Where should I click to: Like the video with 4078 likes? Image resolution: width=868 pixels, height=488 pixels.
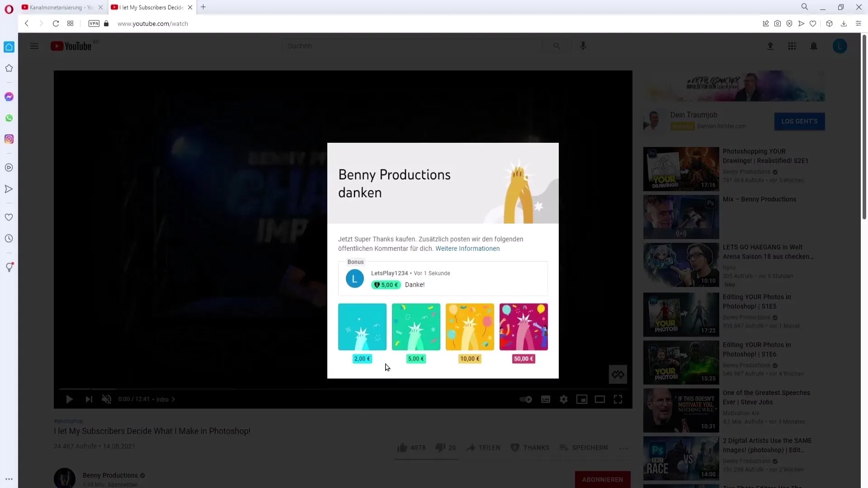click(411, 448)
